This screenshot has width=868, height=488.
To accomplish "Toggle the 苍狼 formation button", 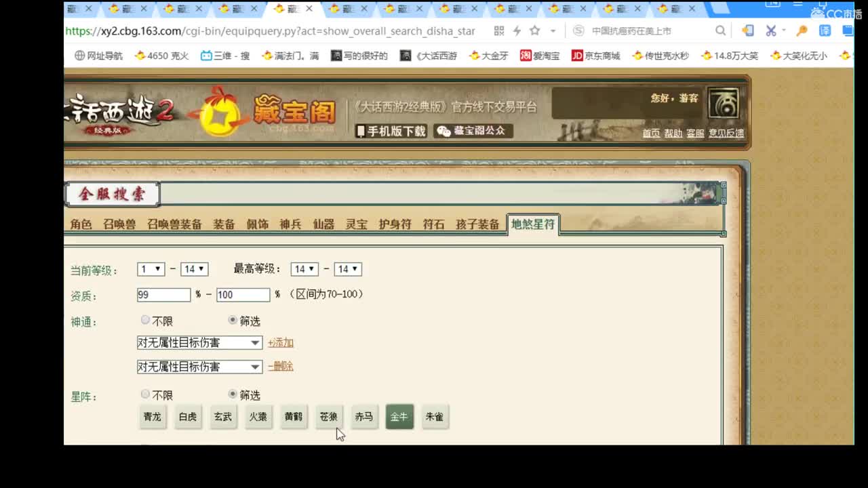I will (329, 417).
